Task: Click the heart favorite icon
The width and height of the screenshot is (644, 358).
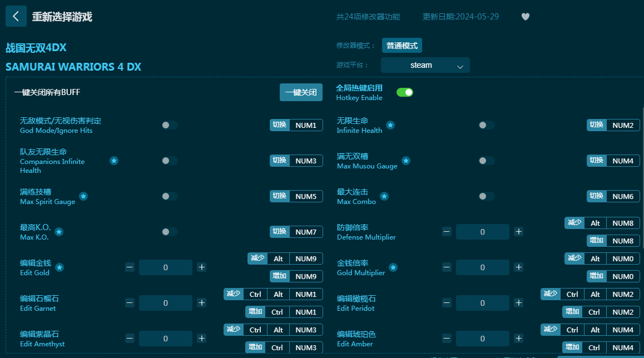Action: 526,17
